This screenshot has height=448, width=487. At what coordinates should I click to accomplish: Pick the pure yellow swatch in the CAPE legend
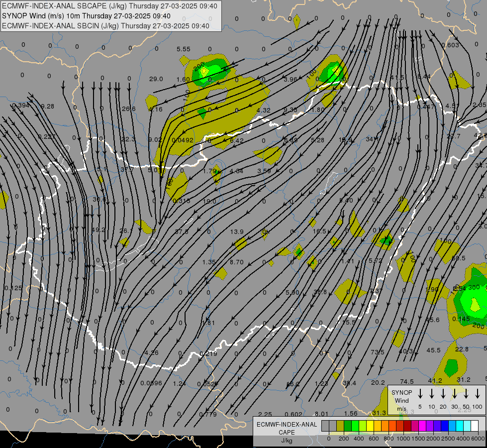pos(370,426)
